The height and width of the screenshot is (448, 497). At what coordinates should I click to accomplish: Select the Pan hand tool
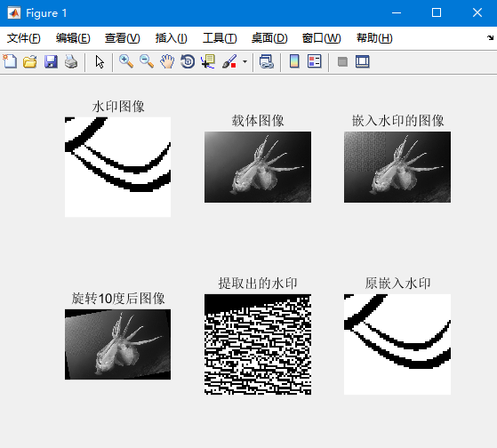coord(167,61)
